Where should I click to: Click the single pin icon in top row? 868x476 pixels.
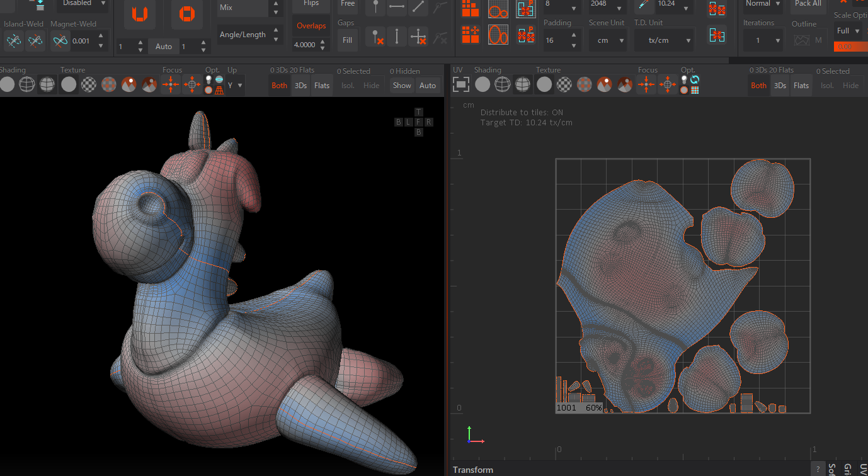pos(376,7)
